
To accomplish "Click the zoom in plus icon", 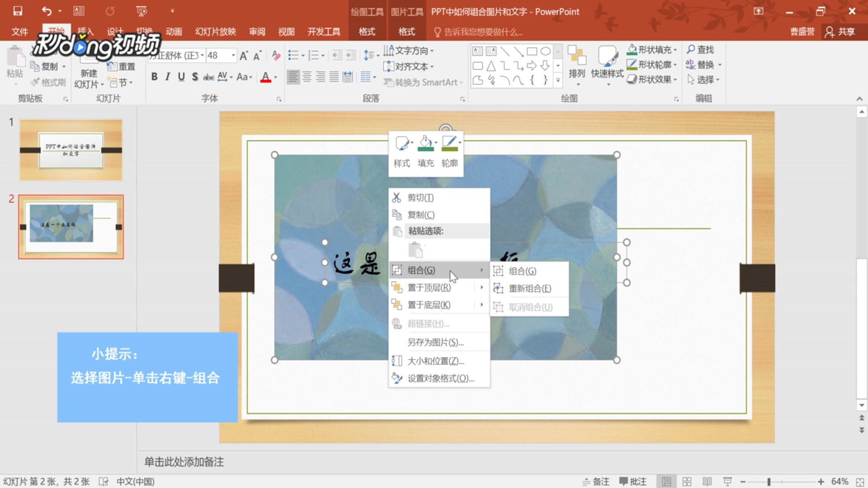I will [x=821, y=482].
